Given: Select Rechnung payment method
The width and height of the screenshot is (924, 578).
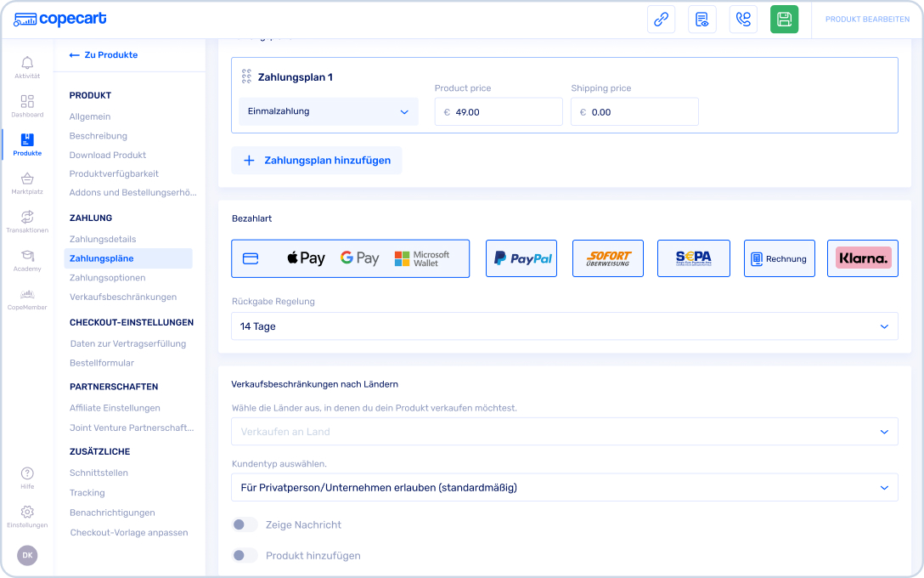Looking at the screenshot, I should point(780,258).
